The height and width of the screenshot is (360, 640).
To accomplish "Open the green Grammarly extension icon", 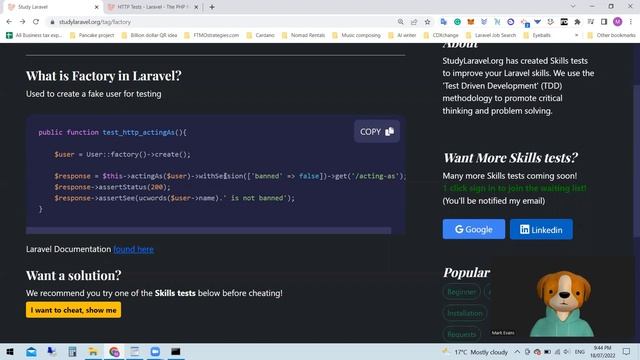I will point(457,22).
